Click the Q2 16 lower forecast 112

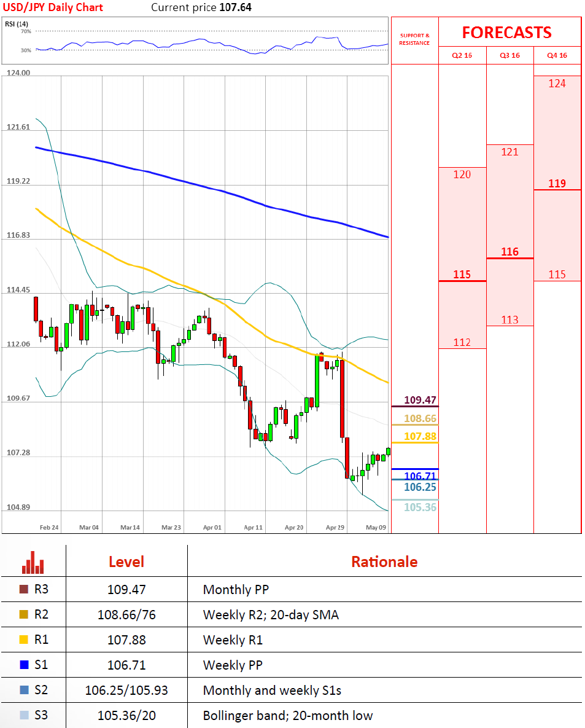coord(462,343)
